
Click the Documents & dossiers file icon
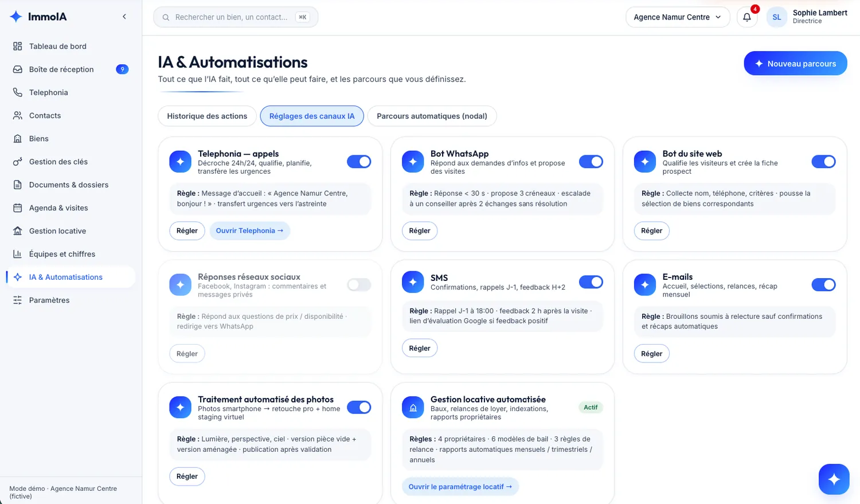pyautogui.click(x=18, y=185)
